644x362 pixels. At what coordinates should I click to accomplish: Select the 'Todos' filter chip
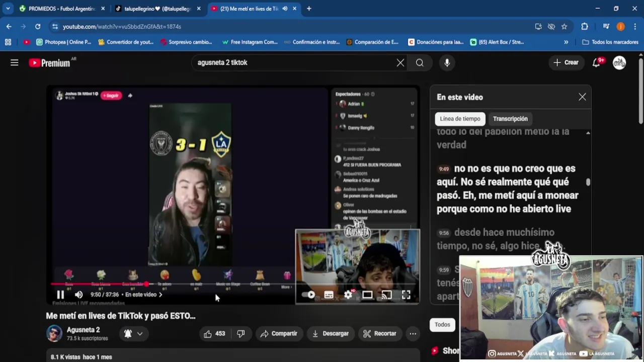(x=442, y=324)
